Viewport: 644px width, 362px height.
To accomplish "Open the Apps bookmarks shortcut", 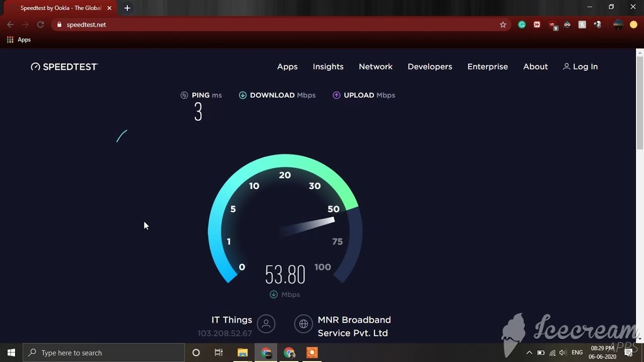I will coord(19,40).
